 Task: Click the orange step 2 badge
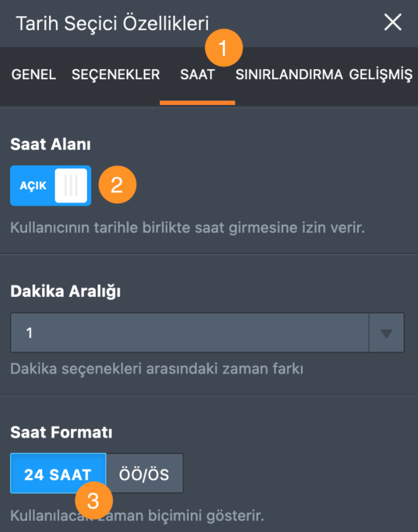coord(117,185)
